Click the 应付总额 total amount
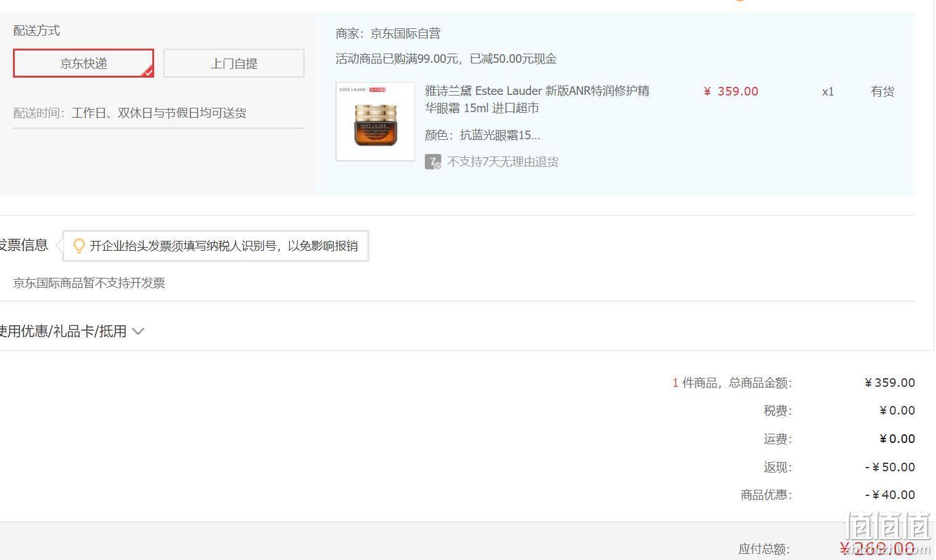 [x=877, y=548]
